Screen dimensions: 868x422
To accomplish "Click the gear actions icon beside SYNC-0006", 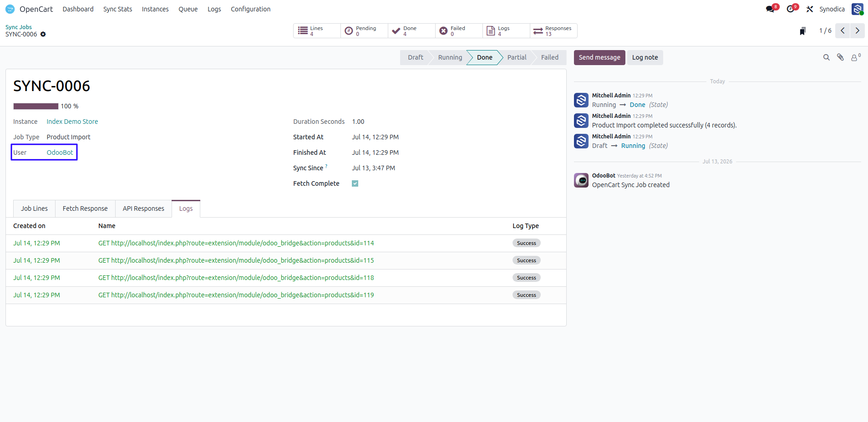I will (43, 34).
